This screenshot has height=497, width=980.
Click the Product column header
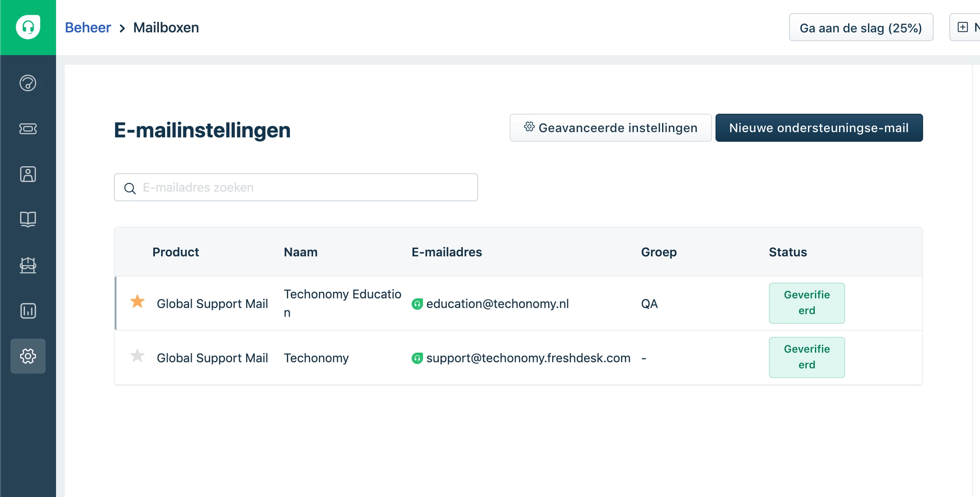176,252
